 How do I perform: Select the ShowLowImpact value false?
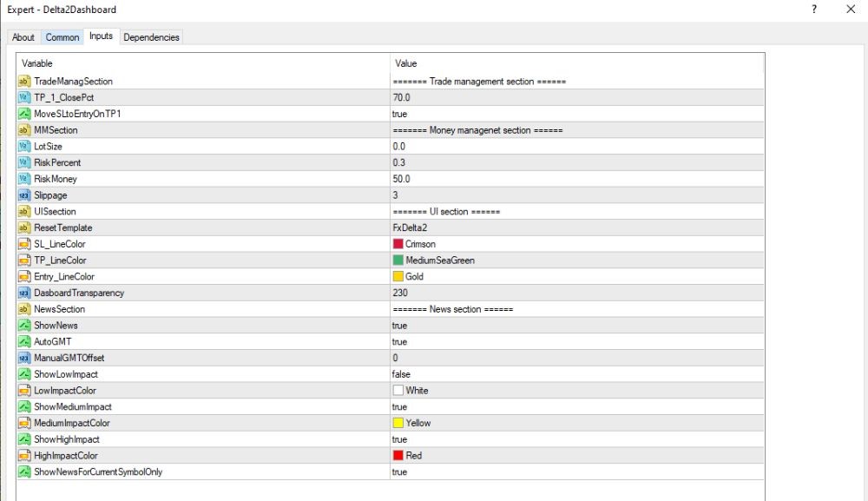coord(401,374)
